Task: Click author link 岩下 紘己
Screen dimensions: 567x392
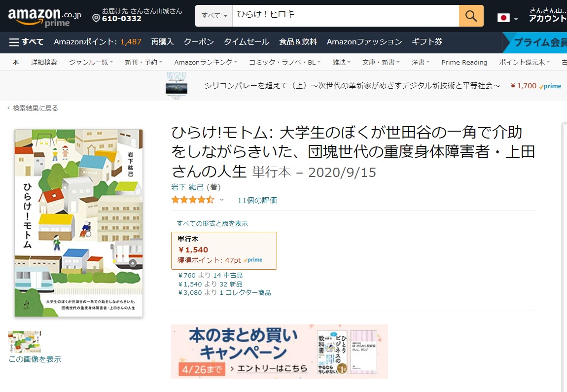Action: 187,187
